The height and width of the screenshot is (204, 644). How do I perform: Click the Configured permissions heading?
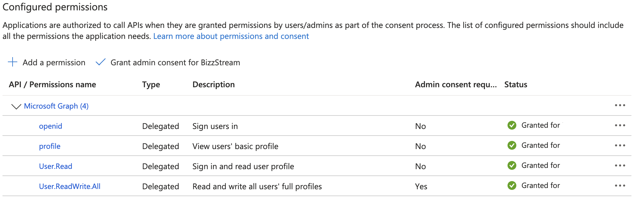(x=55, y=7)
